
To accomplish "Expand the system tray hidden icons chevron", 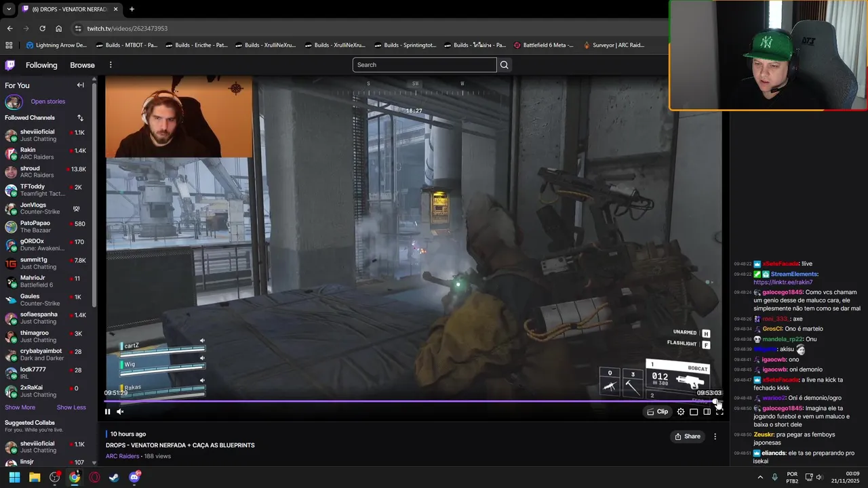I will coord(760,477).
